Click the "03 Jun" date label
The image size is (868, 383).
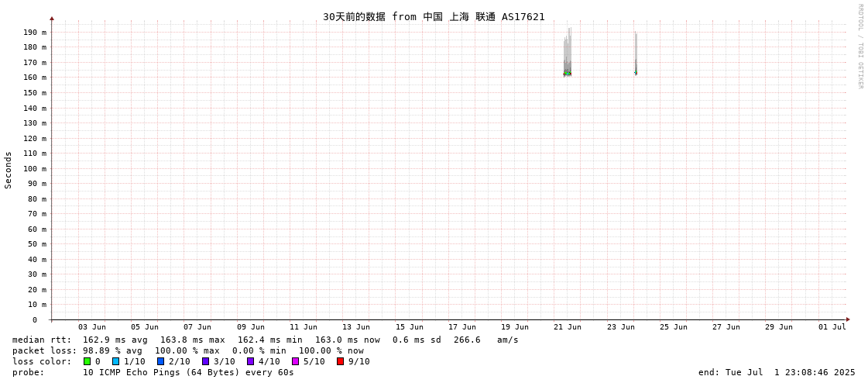[92, 327]
